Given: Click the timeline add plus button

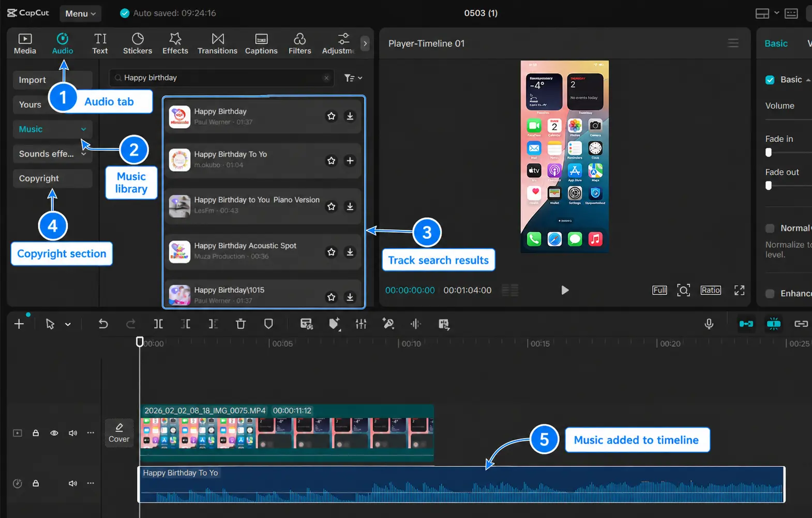Looking at the screenshot, I should pos(19,324).
